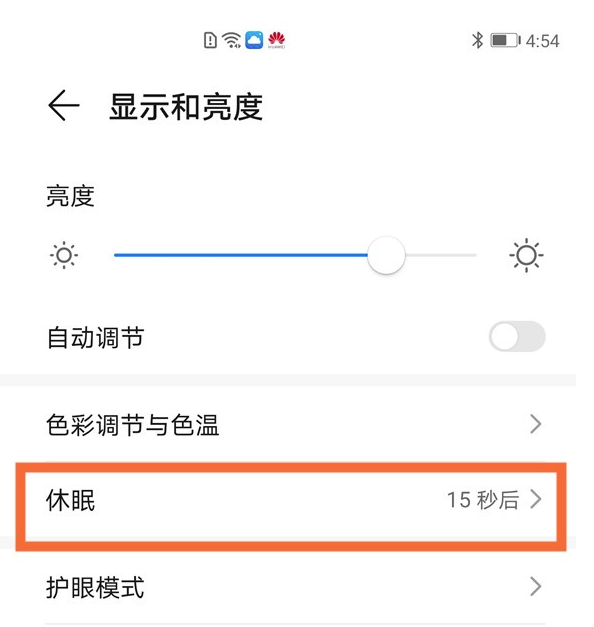The height and width of the screenshot is (627, 594).
Task: Tap the 15 秒后 value text
Action: coord(483,500)
